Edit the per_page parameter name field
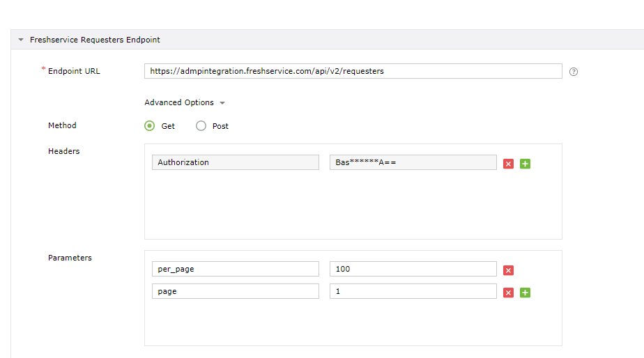Screen dimensions: 644x358 pos(235,269)
